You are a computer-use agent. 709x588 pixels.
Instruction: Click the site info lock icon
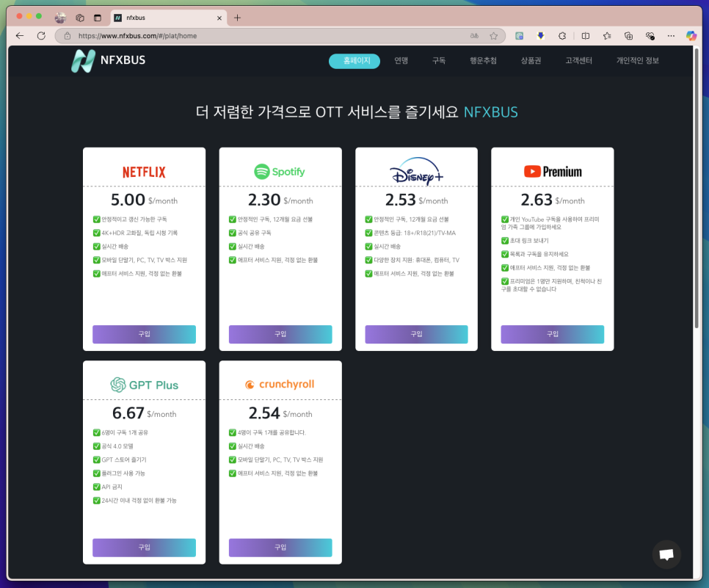coord(68,36)
